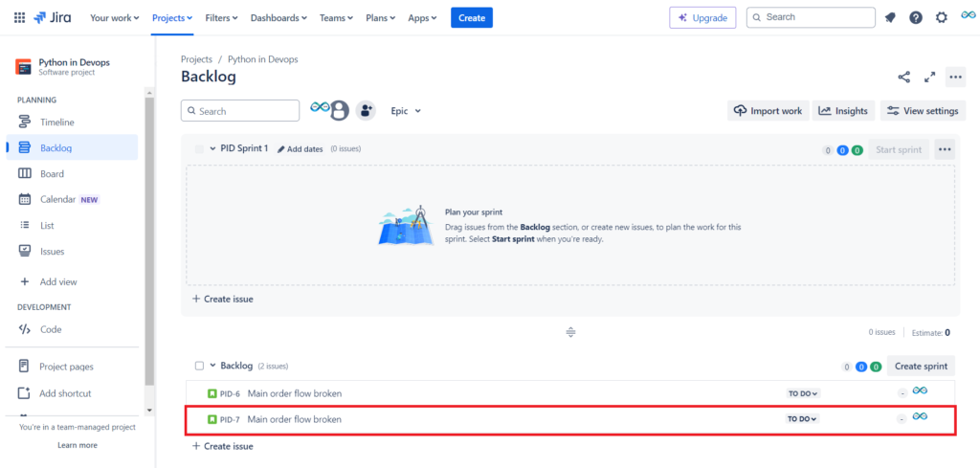
Task: Click the enter full screen arrows icon
Action: point(930,78)
